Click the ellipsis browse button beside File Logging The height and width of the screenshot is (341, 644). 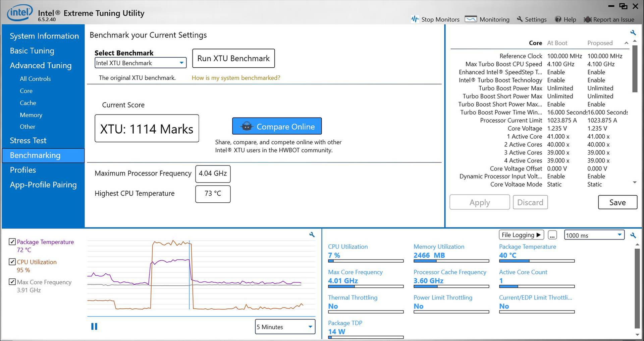point(552,235)
